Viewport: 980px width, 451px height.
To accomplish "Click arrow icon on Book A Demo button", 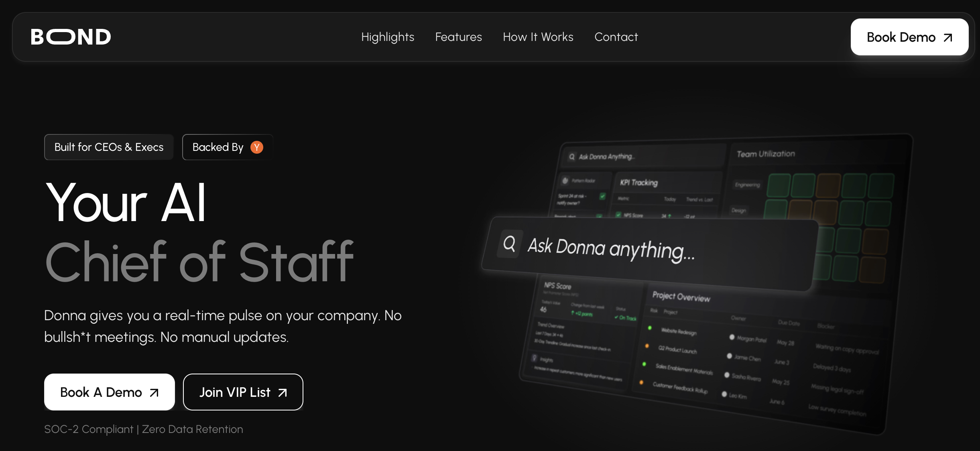I will tap(154, 392).
